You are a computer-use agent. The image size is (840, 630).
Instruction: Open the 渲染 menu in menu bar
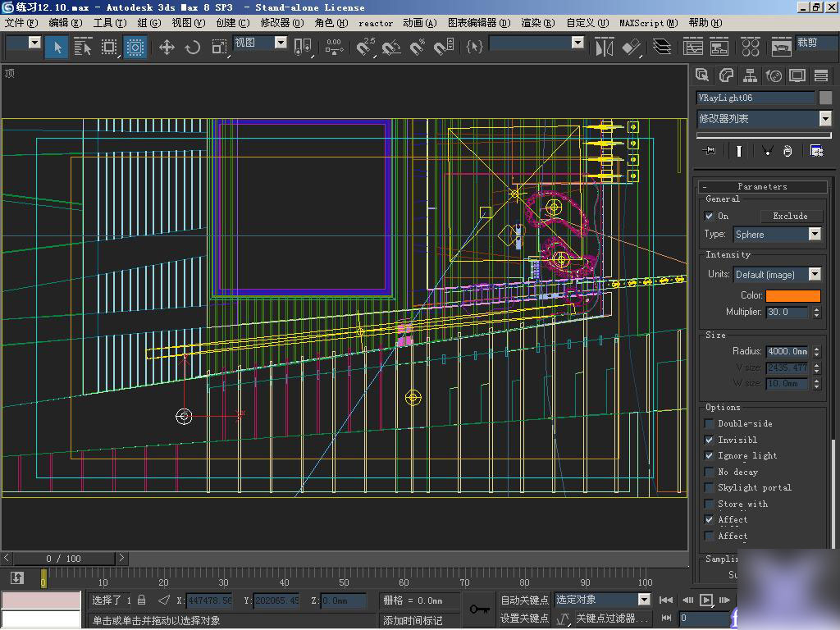537,23
